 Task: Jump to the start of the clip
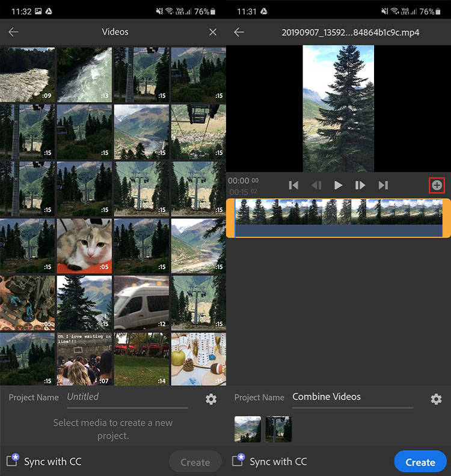tap(293, 185)
